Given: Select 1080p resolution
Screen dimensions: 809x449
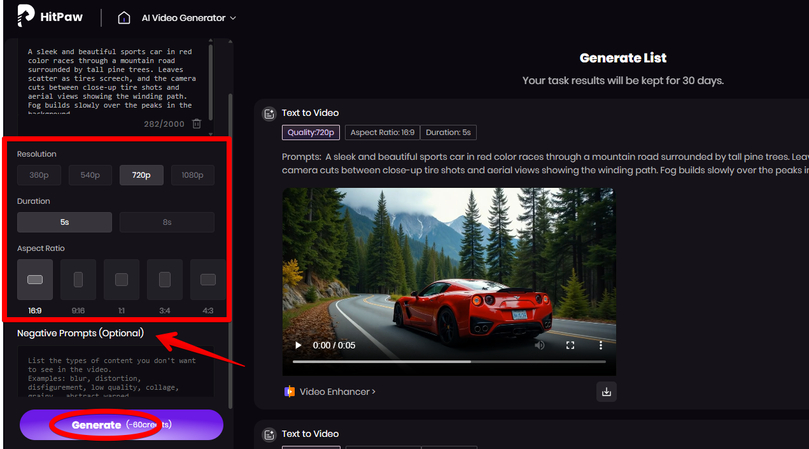Looking at the screenshot, I should click(x=192, y=175).
